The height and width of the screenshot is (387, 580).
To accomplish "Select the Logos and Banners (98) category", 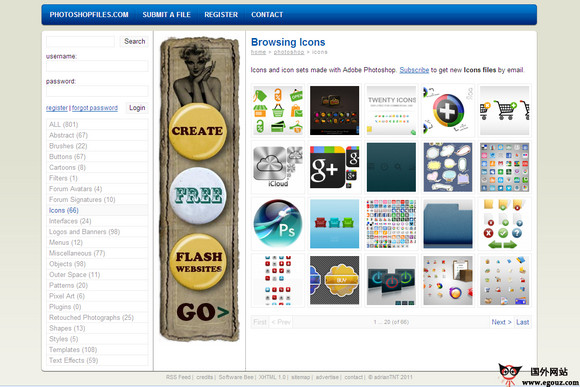I will tap(97, 232).
